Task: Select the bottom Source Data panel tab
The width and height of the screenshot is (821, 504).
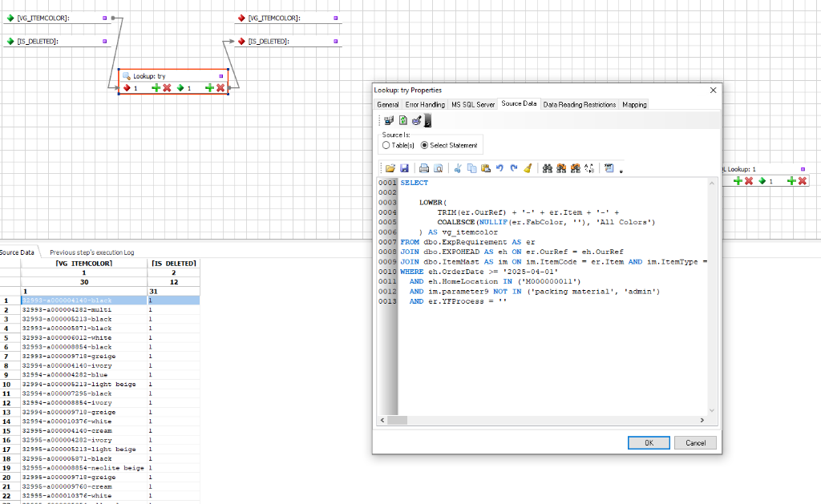Action: point(17,252)
